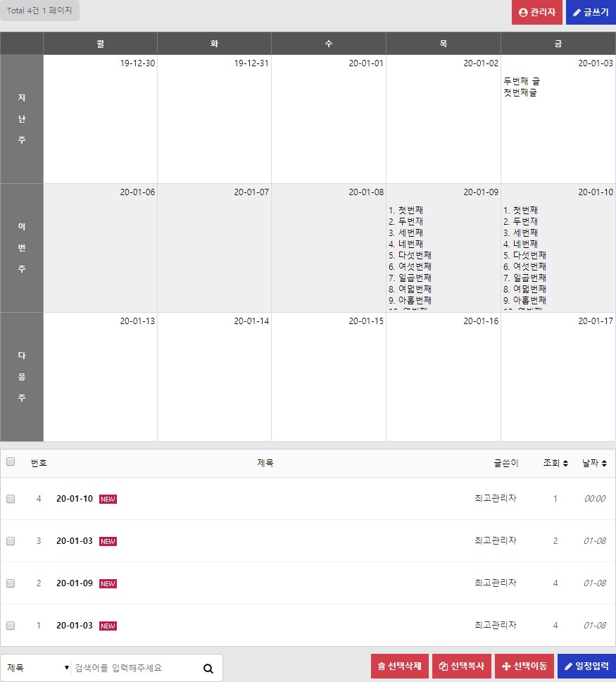Tick the checkbox for post number 1
Screen dimensions: 616x682
coord(11,626)
